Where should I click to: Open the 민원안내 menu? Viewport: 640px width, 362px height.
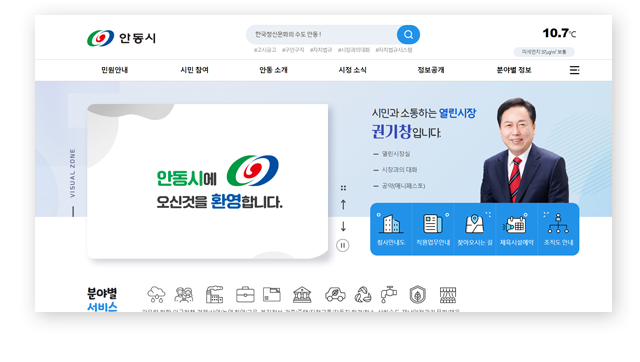click(115, 70)
